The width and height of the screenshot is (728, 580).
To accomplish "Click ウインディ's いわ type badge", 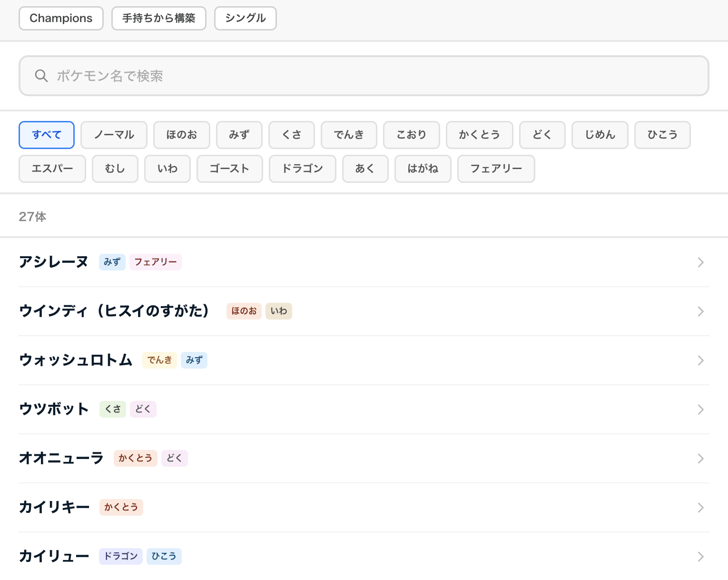I will pos(279,311).
